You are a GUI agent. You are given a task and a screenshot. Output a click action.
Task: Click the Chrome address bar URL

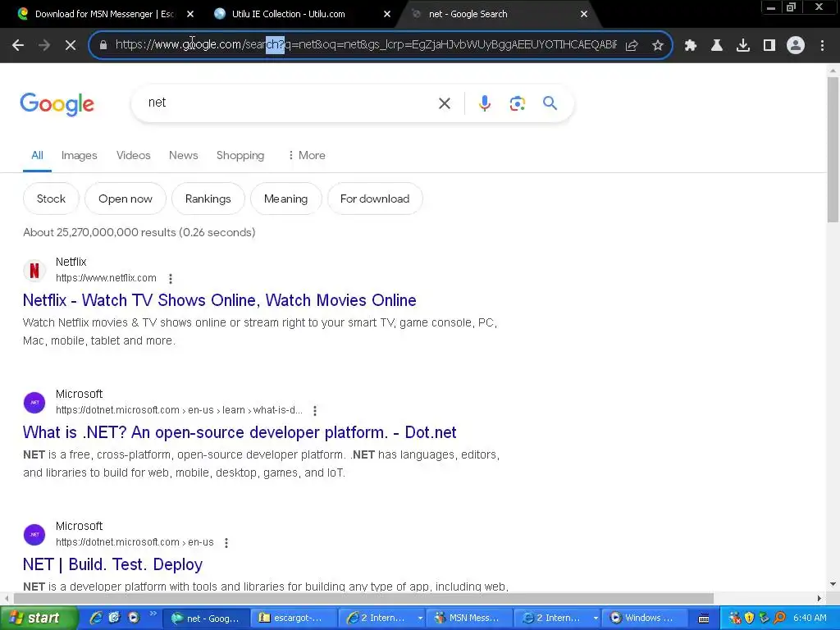coord(366,45)
